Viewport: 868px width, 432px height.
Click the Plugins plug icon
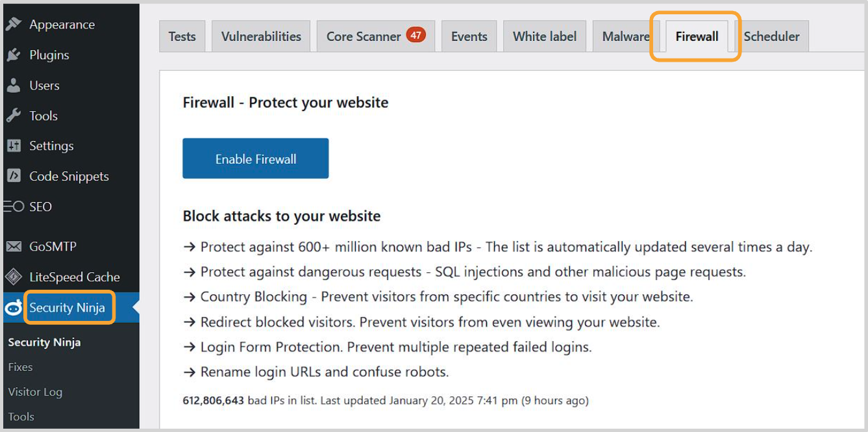pyautogui.click(x=13, y=55)
